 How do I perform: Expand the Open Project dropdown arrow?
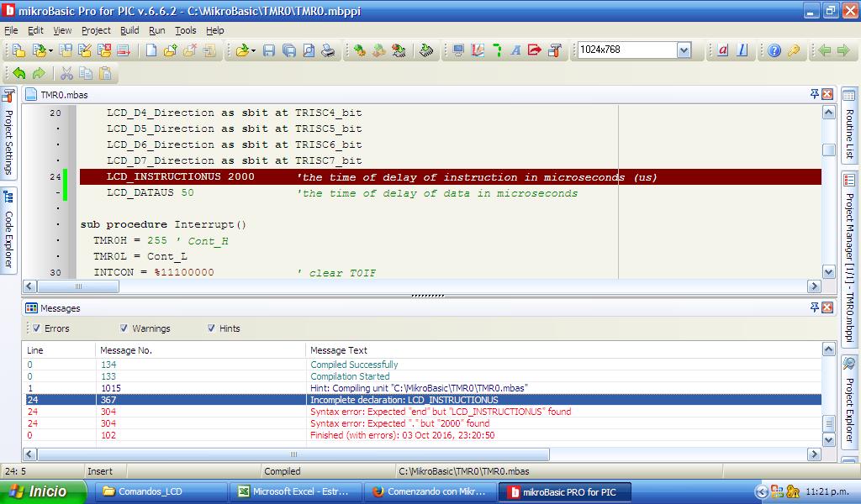[x=50, y=50]
